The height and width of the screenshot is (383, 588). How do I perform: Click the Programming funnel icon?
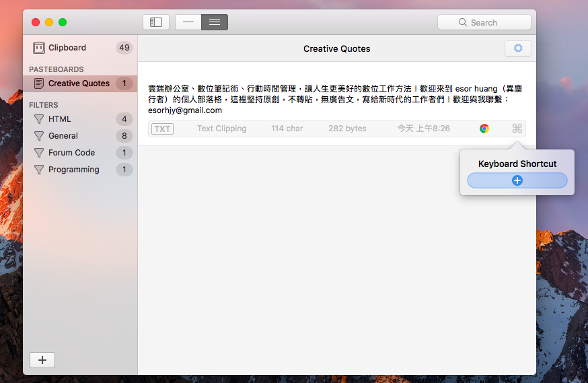38,170
